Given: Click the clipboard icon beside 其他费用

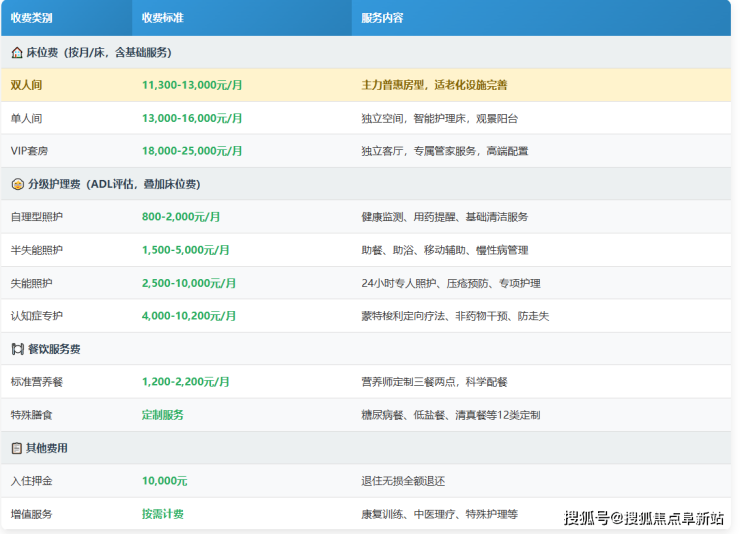Looking at the screenshot, I should click(17, 448).
